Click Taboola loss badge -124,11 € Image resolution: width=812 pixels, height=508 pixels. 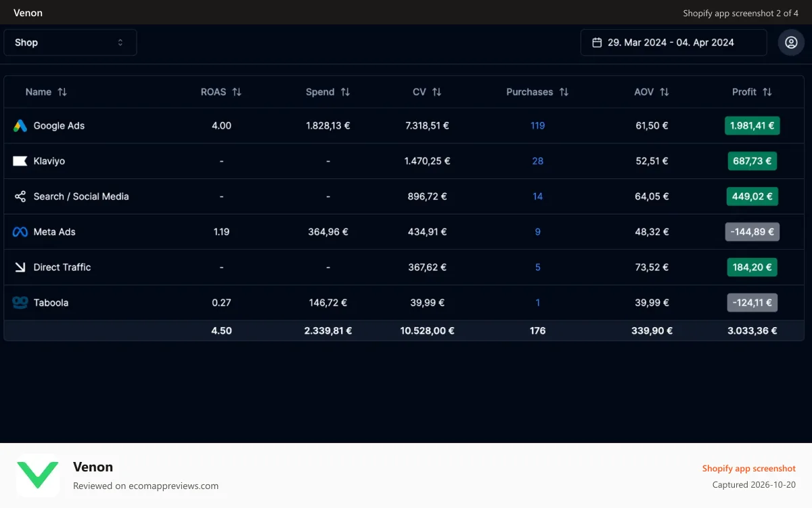point(752,302)
